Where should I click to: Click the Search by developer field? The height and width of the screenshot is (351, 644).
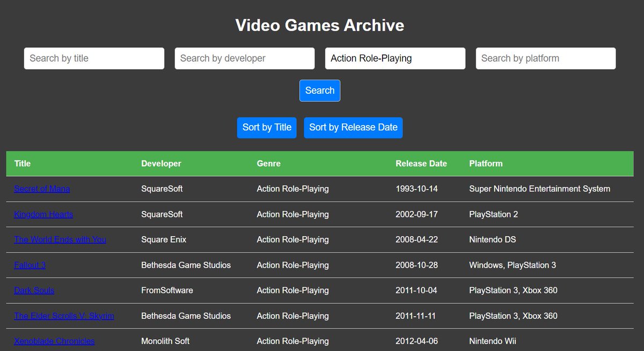click(245, 58)
